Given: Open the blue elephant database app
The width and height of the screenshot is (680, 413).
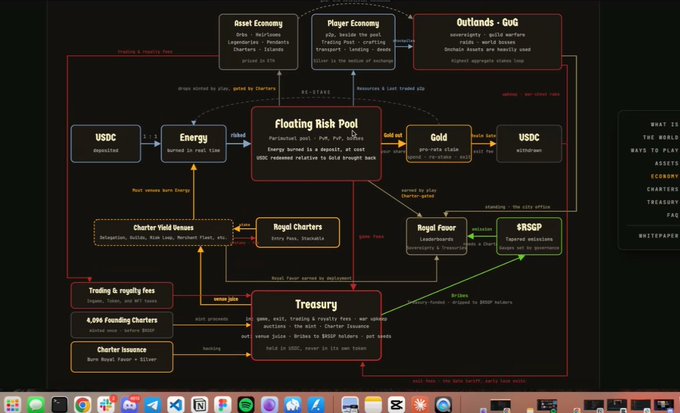Looking at the screenshot, I should coord(293,405).
